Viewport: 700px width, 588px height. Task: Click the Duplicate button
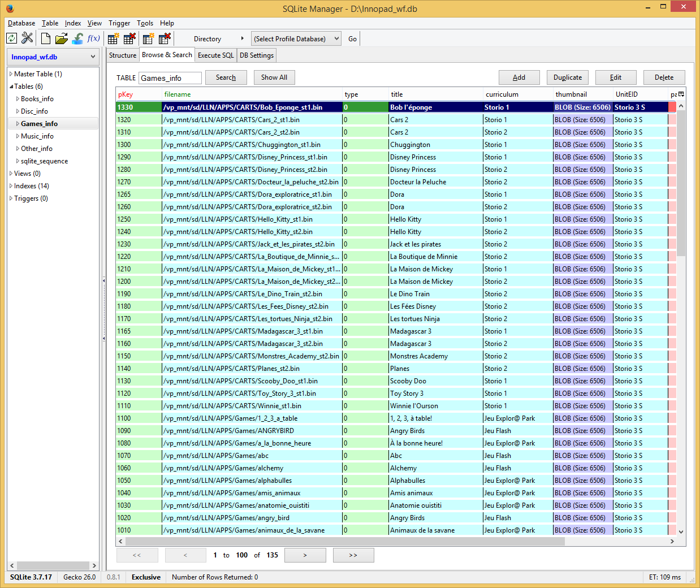(x=567, y=77)
